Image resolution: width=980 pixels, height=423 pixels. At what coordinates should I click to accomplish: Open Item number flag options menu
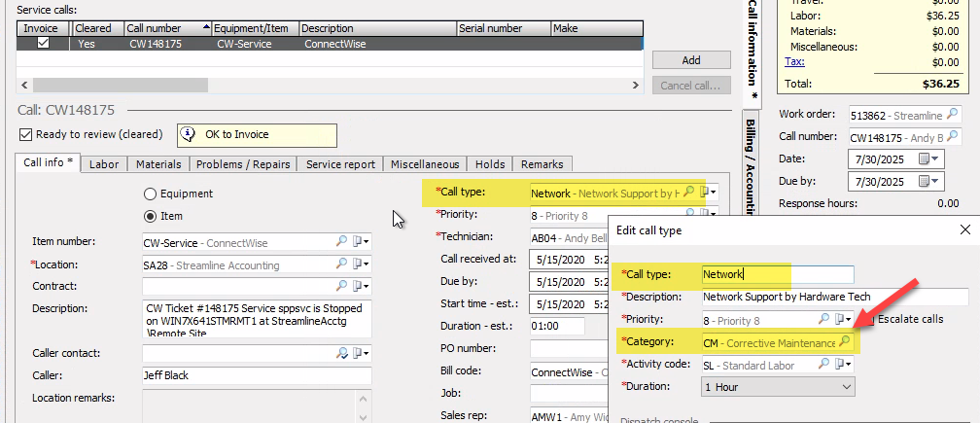(362, 242)
